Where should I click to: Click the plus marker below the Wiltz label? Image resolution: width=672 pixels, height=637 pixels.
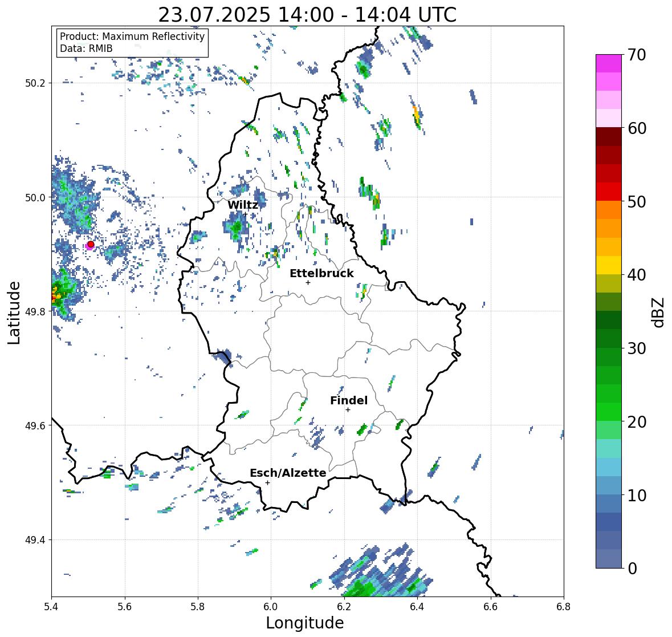click(x=245, y=214)
